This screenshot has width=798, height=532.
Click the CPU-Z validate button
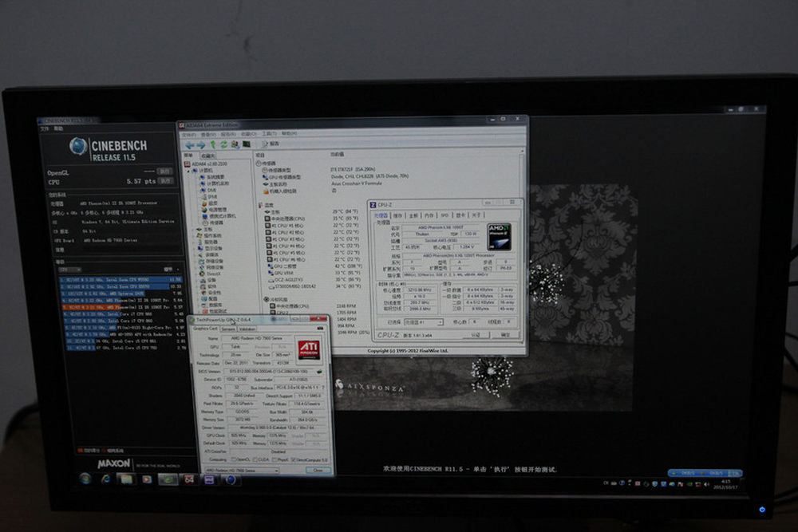[x=476, y=335]
